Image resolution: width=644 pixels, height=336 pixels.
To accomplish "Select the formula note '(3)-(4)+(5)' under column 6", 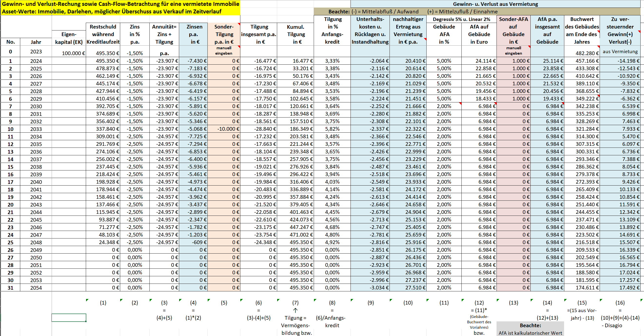I will tap(258, 318).
